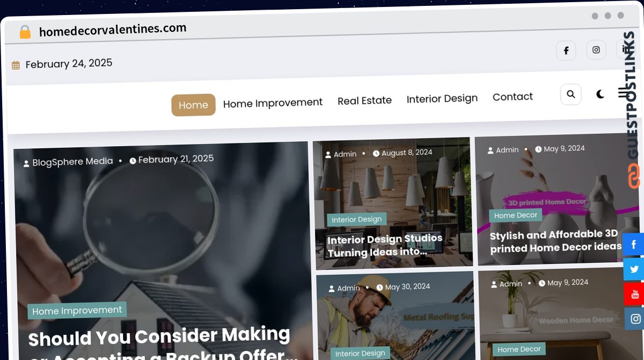Image resolution: width=644 pixels, height=360 pixels.
Task: Share via Twitter side button
Action: click(x=634, y=269)
